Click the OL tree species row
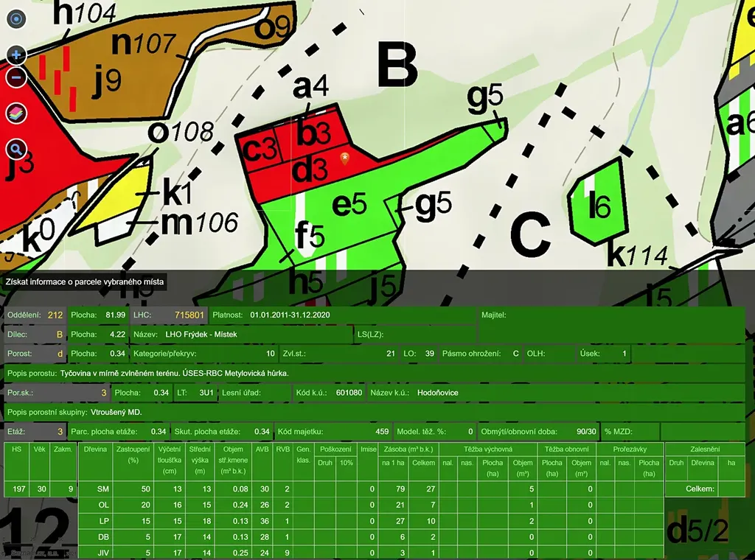 coord(103,505)
